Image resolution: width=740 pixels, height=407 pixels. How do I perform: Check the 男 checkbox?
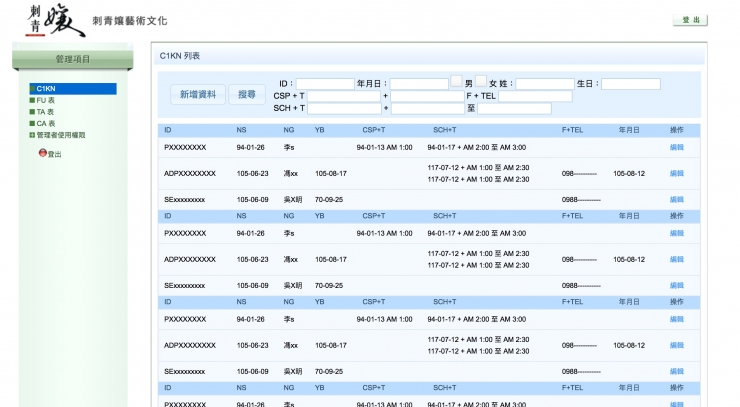click(456, 82)
